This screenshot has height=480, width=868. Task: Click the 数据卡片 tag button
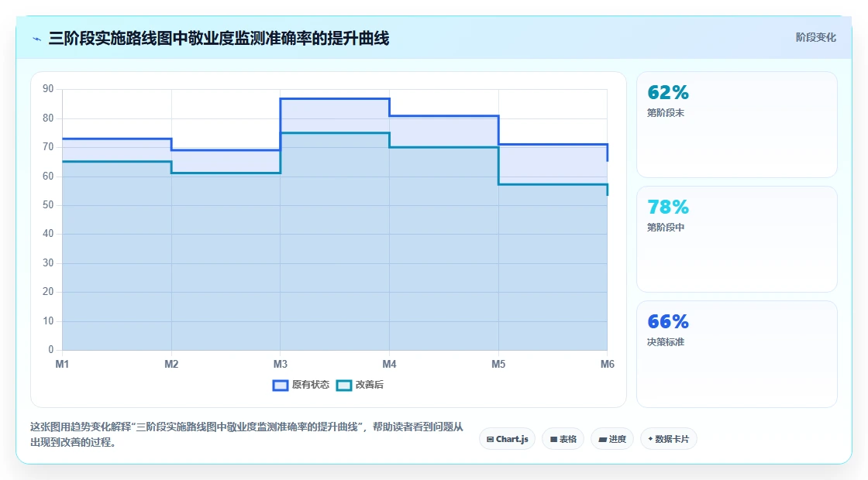[669, 439]
